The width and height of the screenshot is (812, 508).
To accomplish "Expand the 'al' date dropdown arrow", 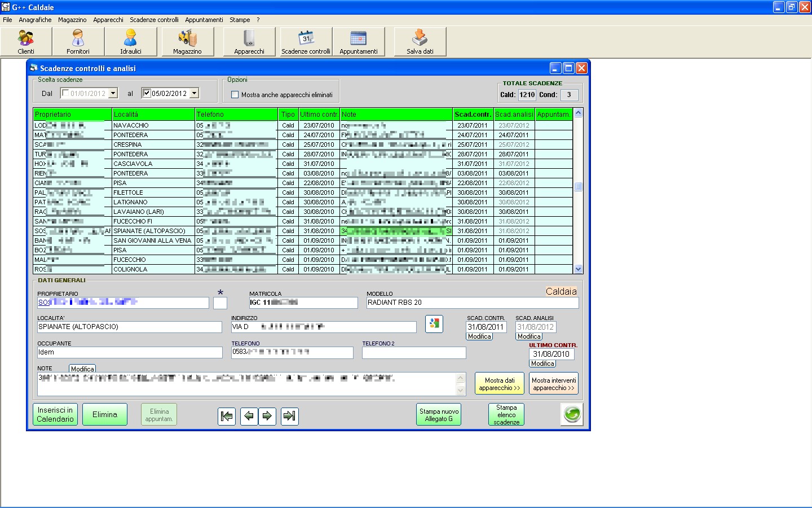I will [195, 93].
